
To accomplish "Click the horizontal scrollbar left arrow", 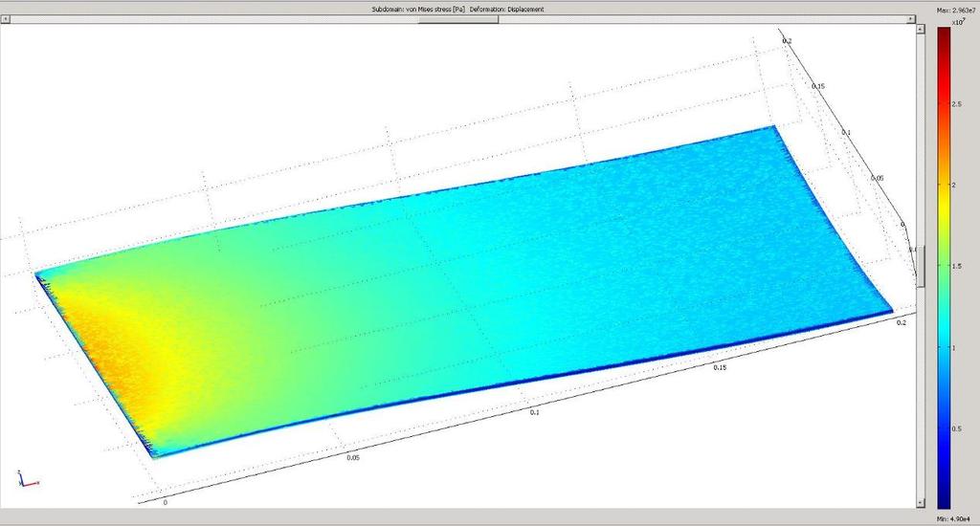I will point(5,19).
